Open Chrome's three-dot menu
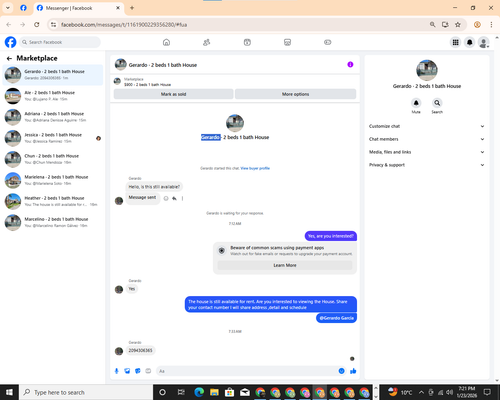 pos(491,25)
